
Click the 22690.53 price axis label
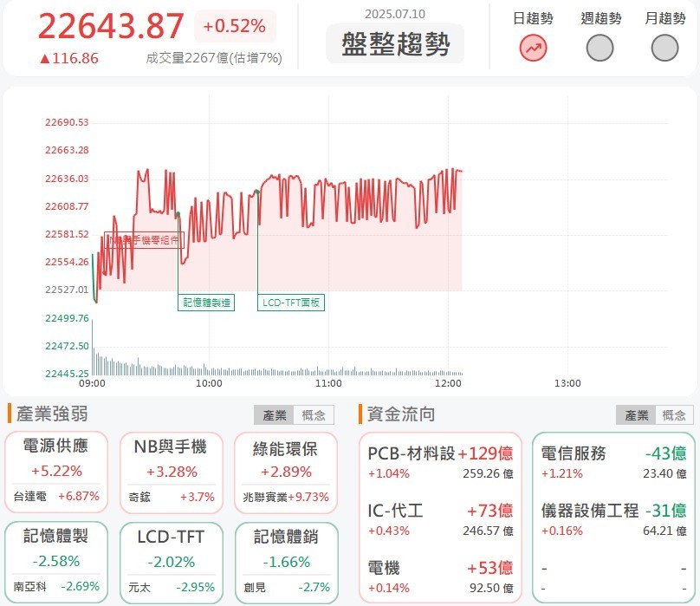(x=67, y=122)
